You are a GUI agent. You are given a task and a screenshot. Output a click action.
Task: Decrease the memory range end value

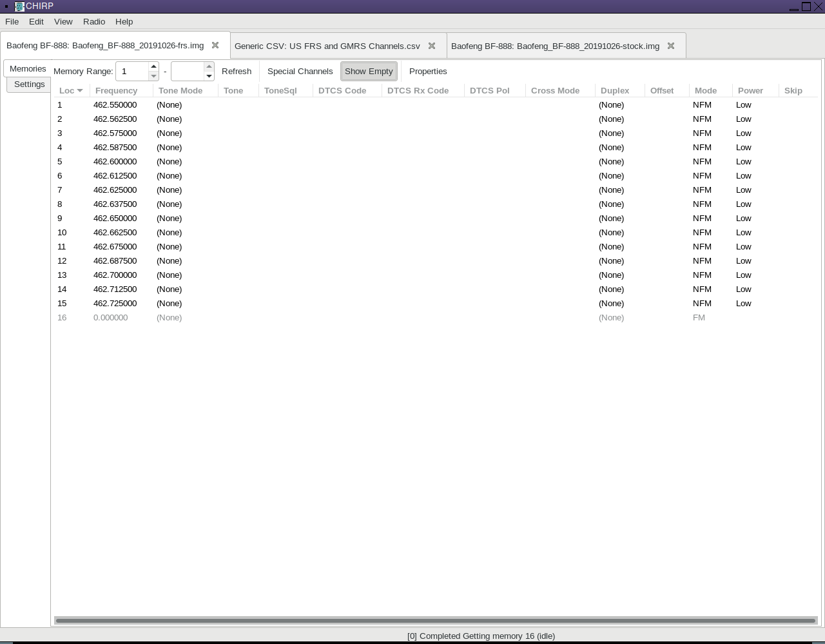[x=209, y=76]
